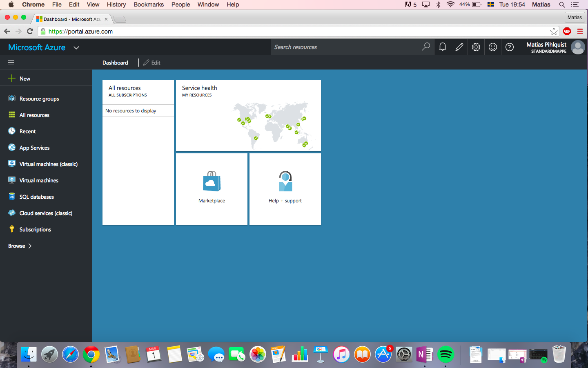This screenshot has height=368, width=588.
Task: Select the Dashboard browser tab
Action: click(72, 19)
